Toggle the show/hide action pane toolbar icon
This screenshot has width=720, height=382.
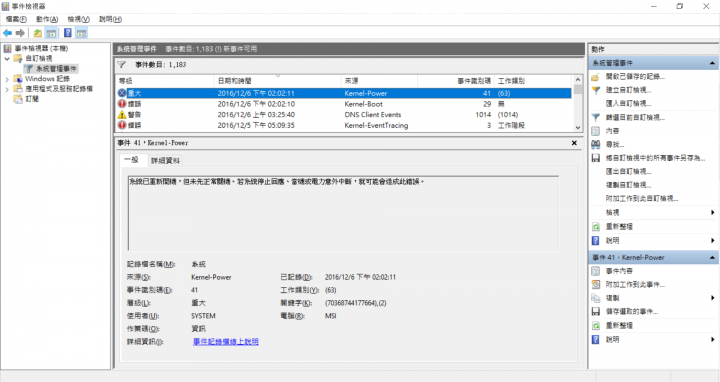tap(81, 33)
